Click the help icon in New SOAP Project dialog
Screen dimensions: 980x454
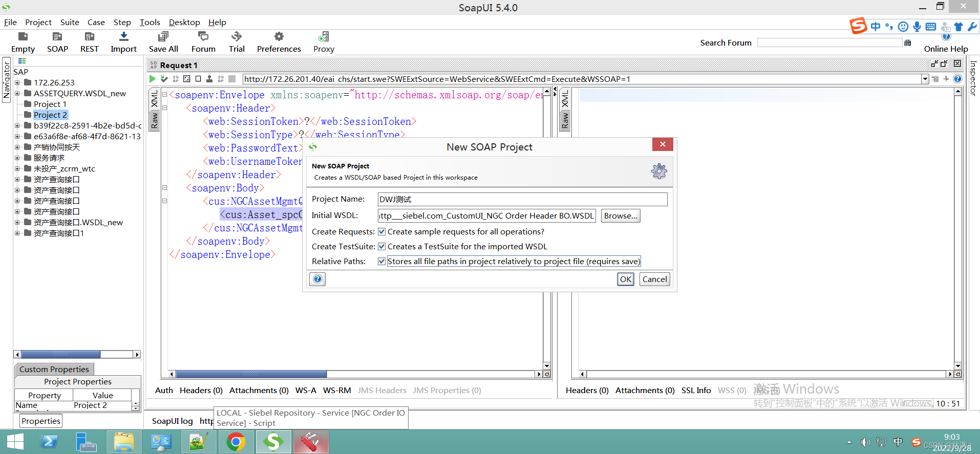pyautogui.click(x=317, y=279)
